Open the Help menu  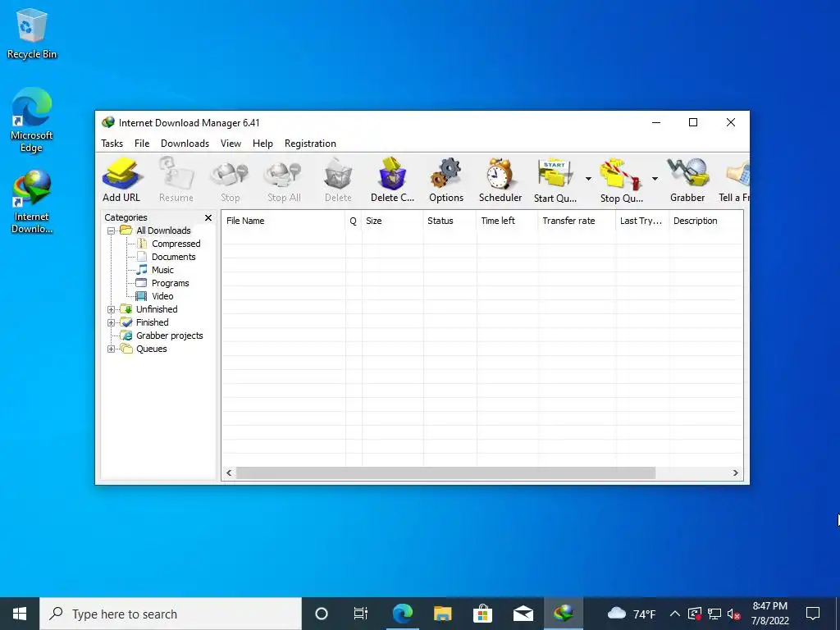(262, 144)
